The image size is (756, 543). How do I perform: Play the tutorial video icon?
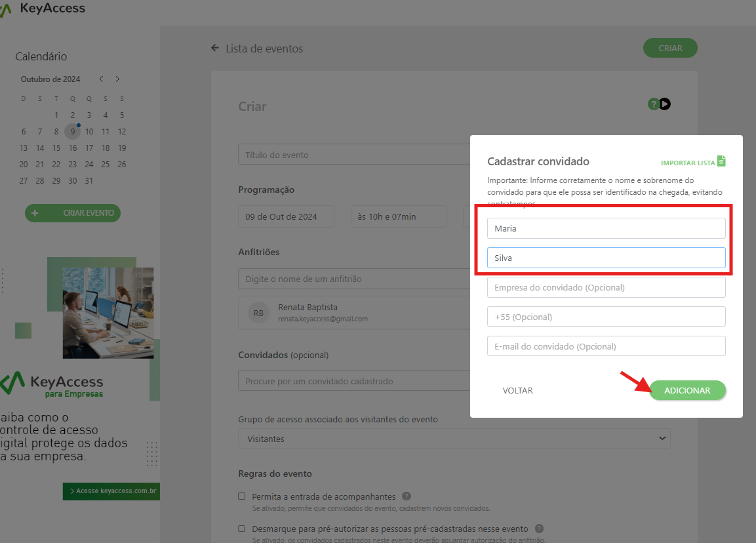665,104
